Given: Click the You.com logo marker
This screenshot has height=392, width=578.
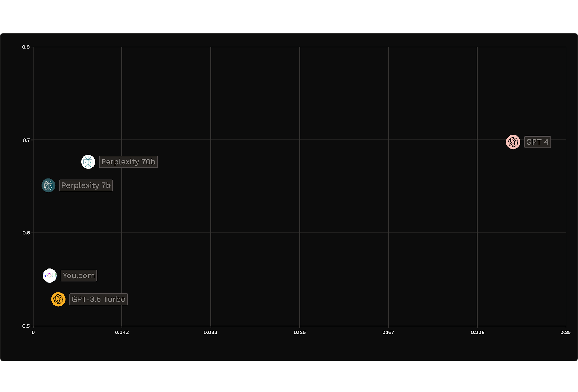Looking at the screenshot, I should click(x=50, y=276).
